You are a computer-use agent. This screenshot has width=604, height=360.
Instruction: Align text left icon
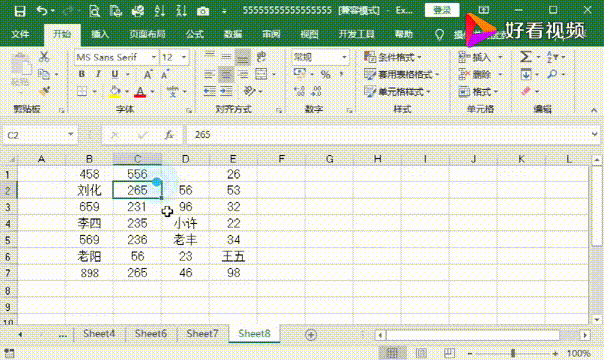click(x=210, y=74)
